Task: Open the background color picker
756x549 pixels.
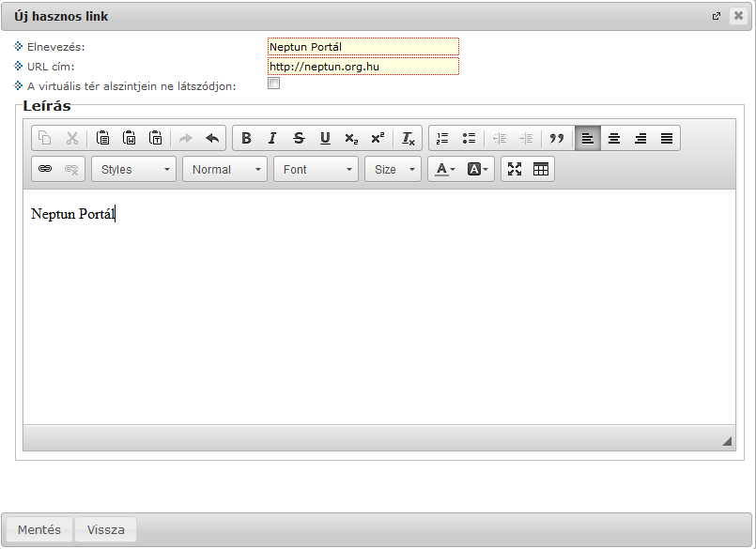Action: click(x=477, y=169)
